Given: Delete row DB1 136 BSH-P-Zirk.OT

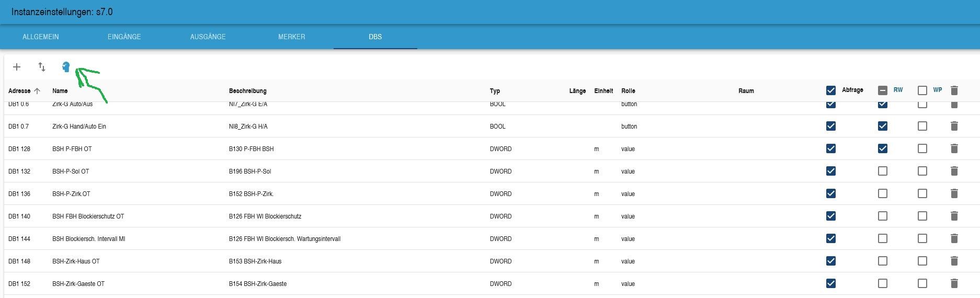Looking at the screenshot, I should pyautogui.click(x=954, y=193).
